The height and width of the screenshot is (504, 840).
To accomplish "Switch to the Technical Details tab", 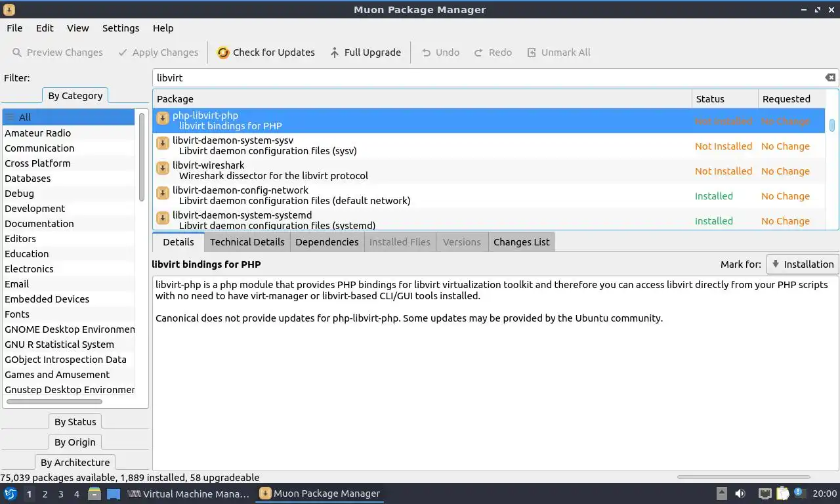I will coord(247,241).
